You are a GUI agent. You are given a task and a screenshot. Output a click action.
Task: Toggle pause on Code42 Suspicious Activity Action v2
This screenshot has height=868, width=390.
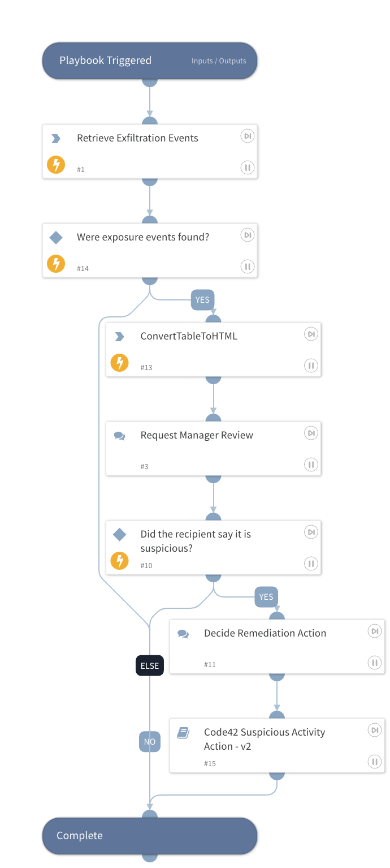coord(374,762)
